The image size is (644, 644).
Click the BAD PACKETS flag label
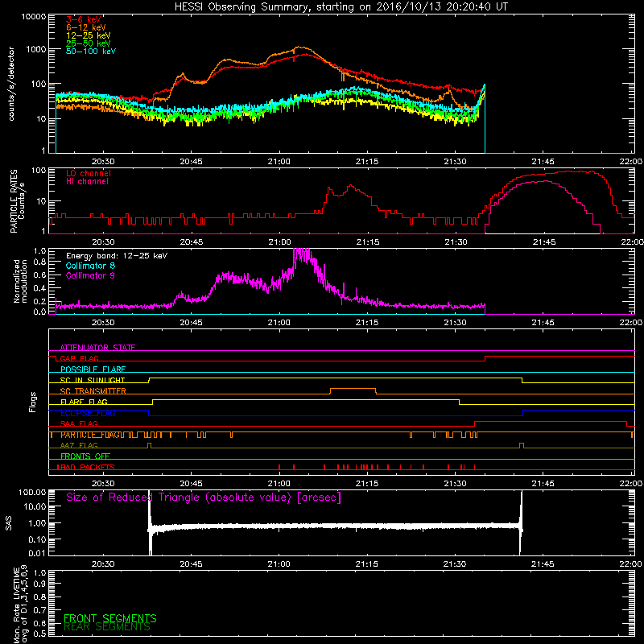87,467
